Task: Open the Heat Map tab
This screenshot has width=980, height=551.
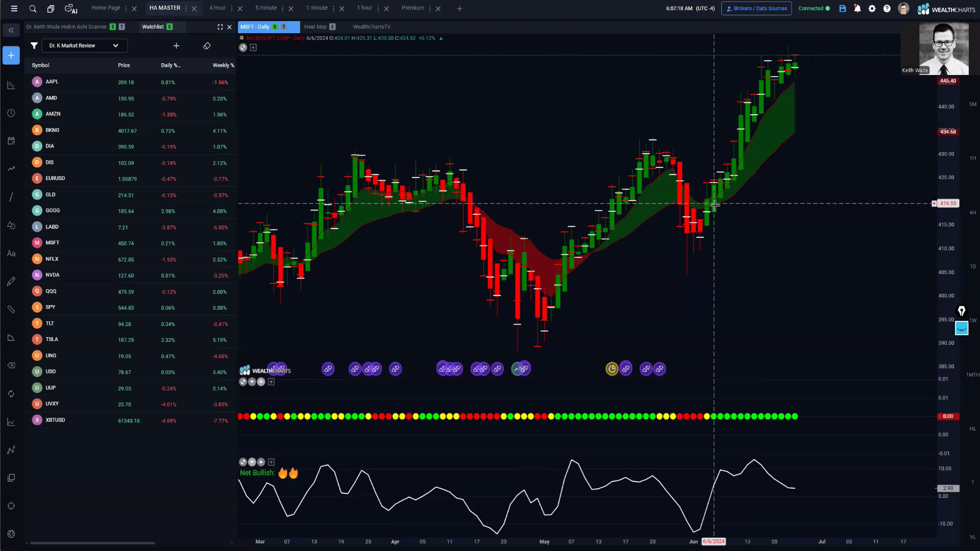Action: [315, 27]
